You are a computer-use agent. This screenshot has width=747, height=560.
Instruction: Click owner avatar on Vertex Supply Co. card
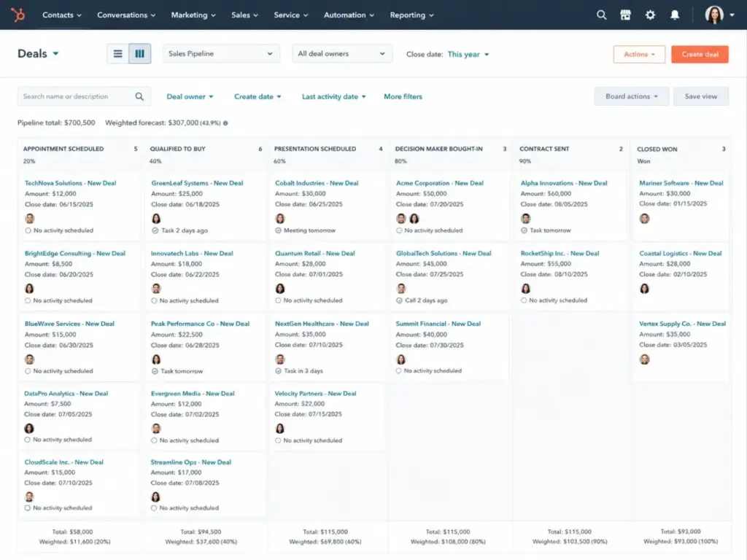tap(645, 359)
